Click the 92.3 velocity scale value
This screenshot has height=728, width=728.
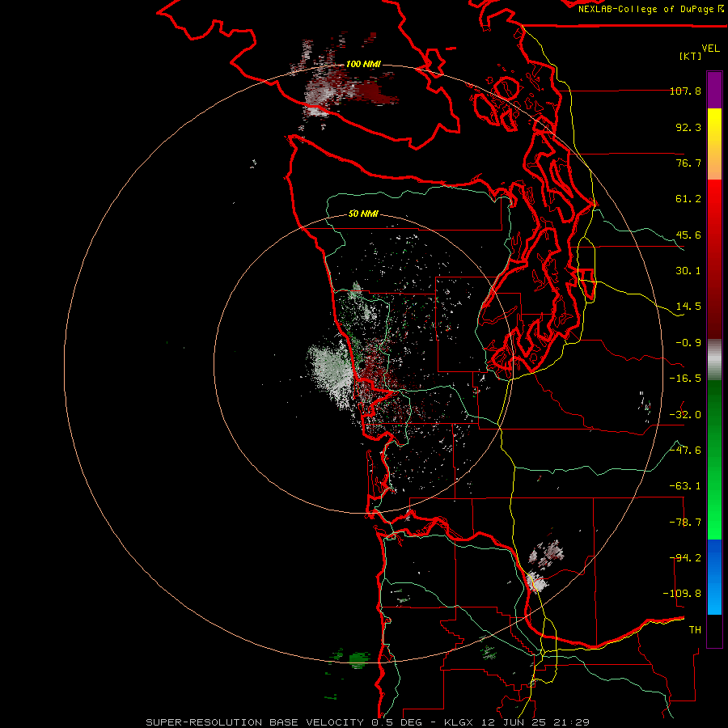click(x=688, y=127)
